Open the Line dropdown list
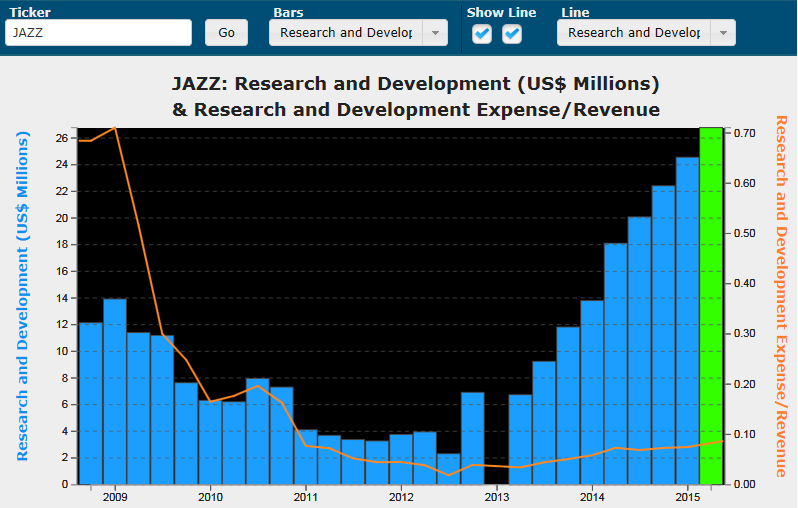The height and width of the screenshot is (508, 798). pos(646,33)
